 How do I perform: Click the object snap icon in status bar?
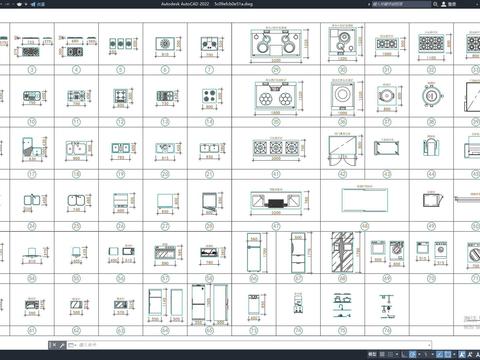click(x=448, y=354)
